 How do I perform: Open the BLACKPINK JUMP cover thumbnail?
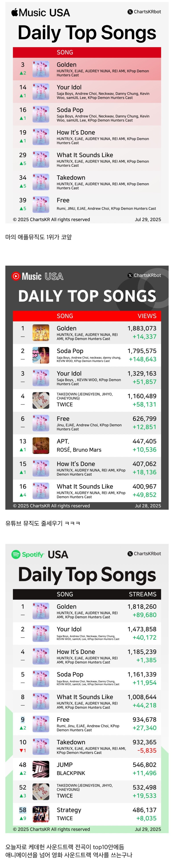pos(41,769)
